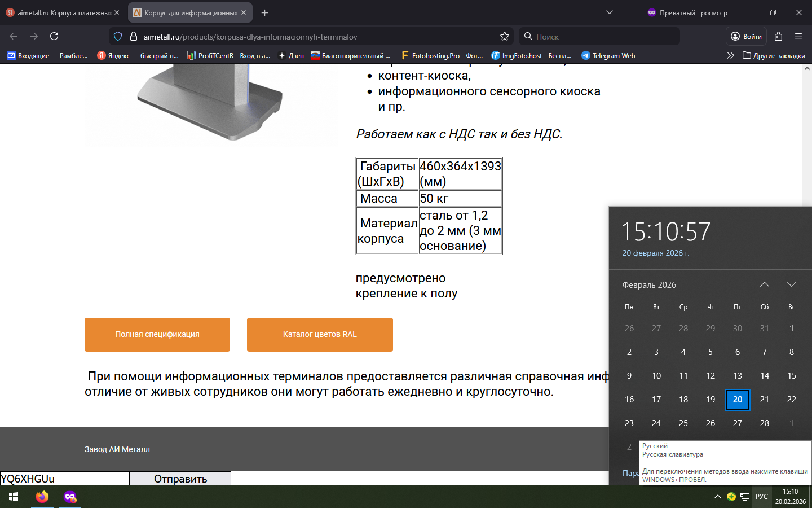The width and height of the screenshot is (812, 508).
Task: Click the tracking protection shield icon
Action: pyautogui.click(x=118, y=36)
